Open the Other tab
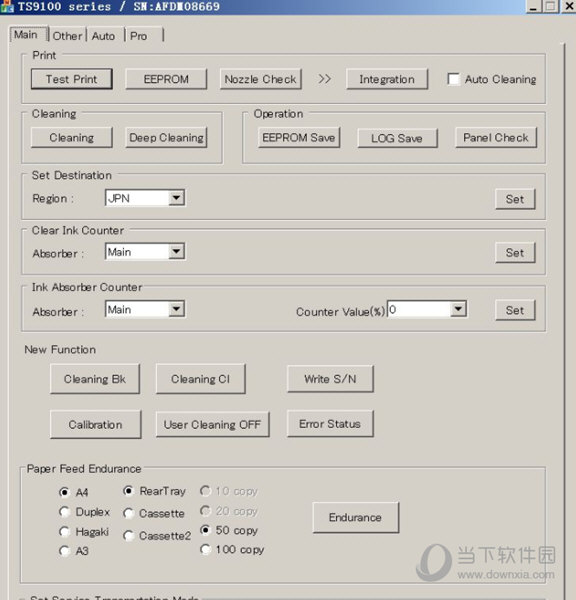This screenshot has height=600, width=576. click(67, 36)
